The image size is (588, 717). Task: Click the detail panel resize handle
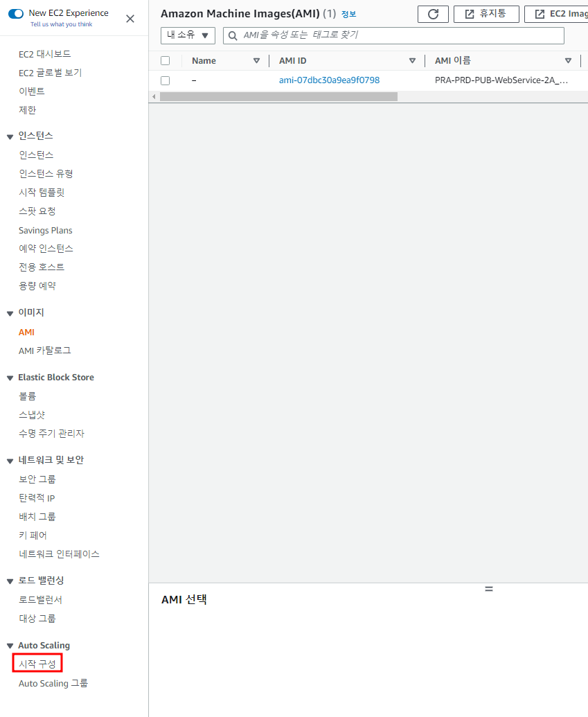click(489, 589)
